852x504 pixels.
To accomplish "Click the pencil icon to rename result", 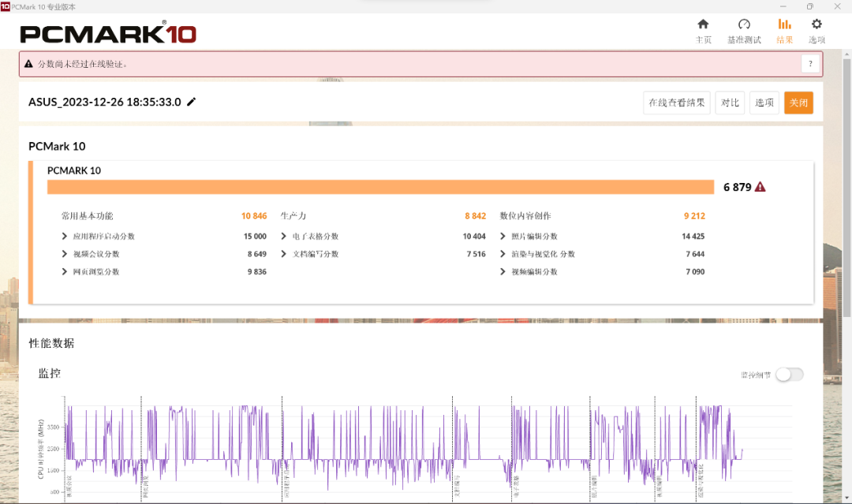I will pos(191,102).
